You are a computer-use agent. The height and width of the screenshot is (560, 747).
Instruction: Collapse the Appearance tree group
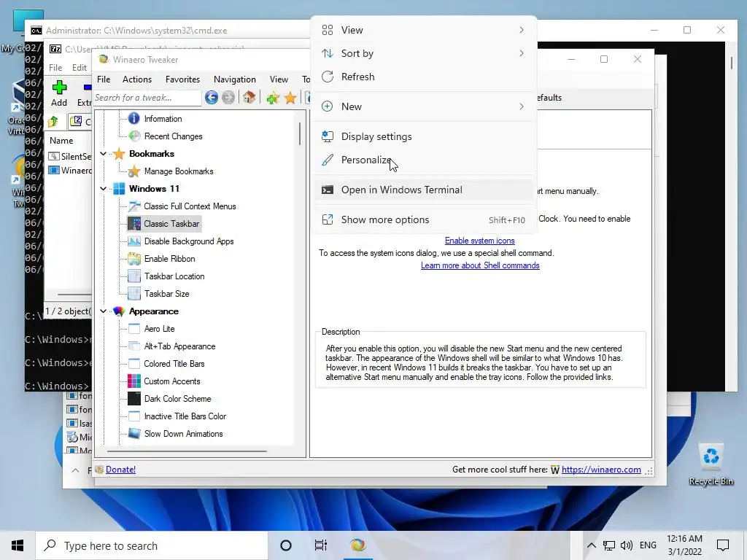coord(104,311)
